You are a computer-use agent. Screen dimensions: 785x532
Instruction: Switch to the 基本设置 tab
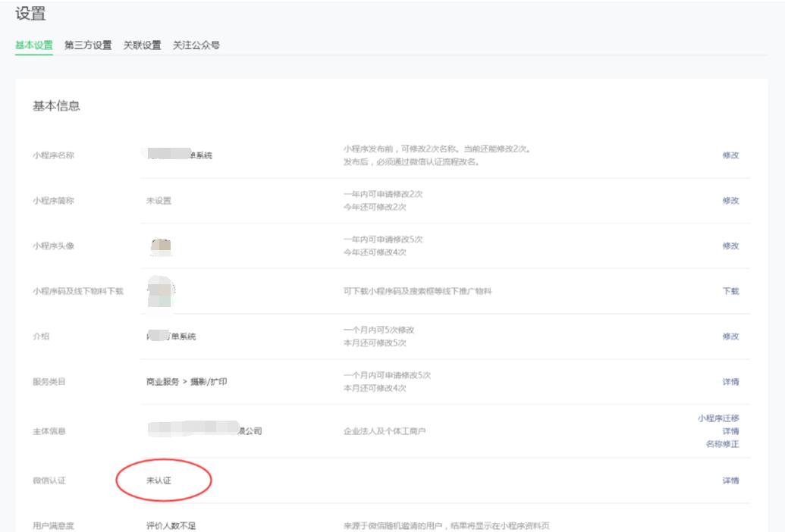(34, 45)
